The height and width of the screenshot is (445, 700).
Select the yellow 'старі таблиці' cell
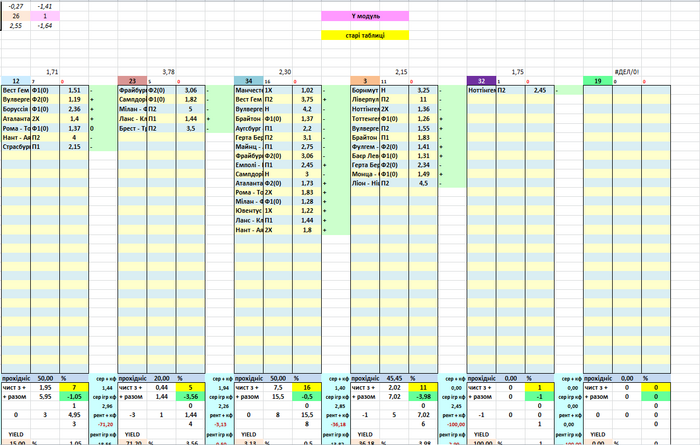[x=365, y=35]
